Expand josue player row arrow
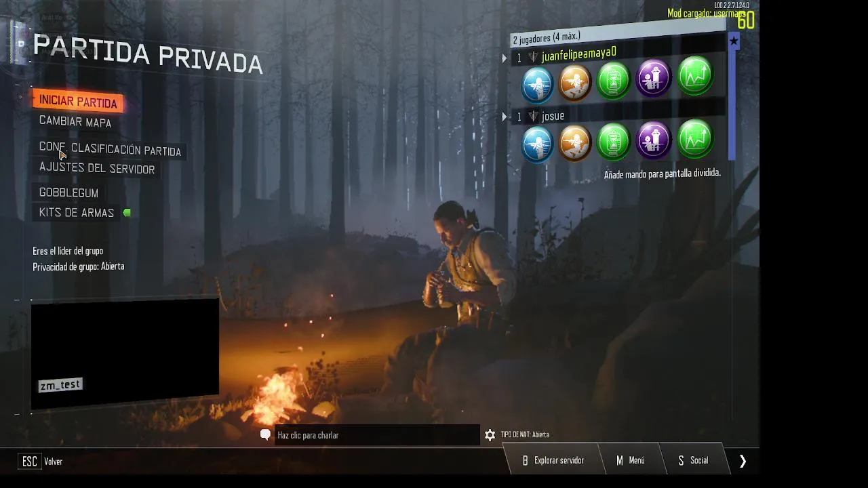The width and height of the screenshot is (868, 488). (x=505, y=117)
